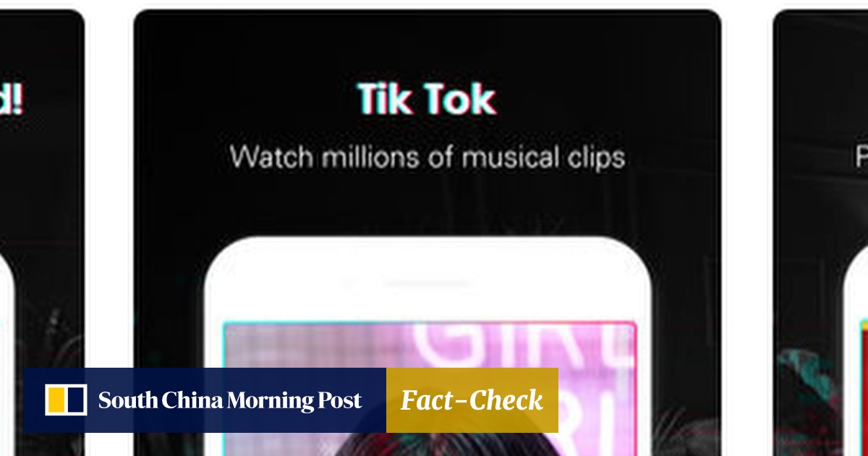Open the Fact-Check gold label
The width and height of the screenshot is (868, 456).
point(472,400)
